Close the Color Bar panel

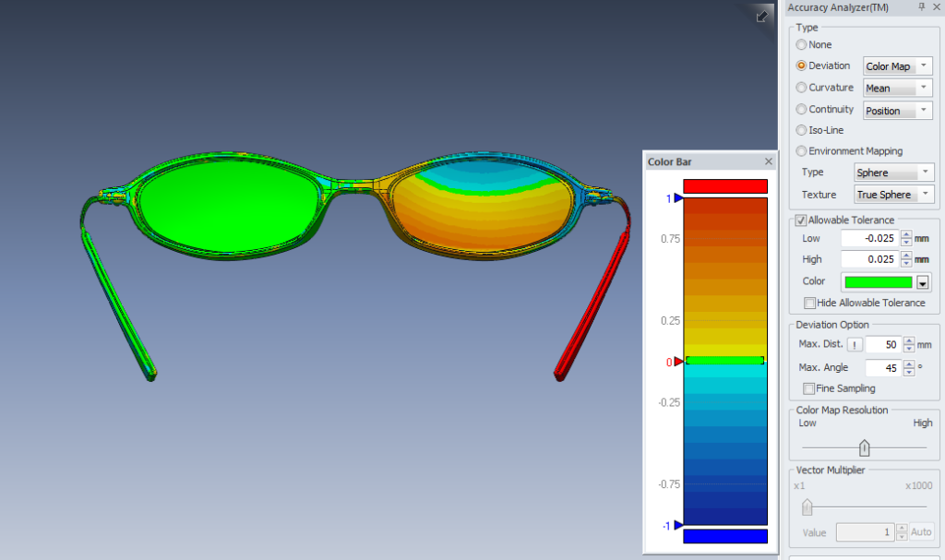coord(768,161)
